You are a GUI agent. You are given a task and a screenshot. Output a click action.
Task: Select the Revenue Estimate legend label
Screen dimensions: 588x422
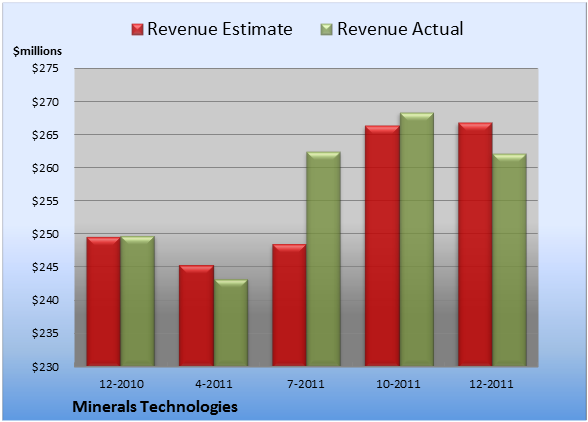point(220,29)
